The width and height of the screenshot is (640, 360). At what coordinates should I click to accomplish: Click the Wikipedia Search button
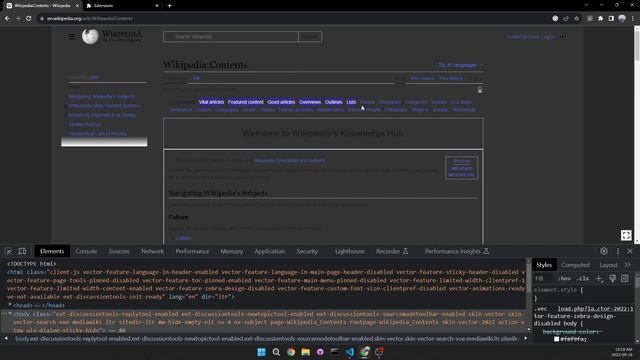tap(310, 37)
